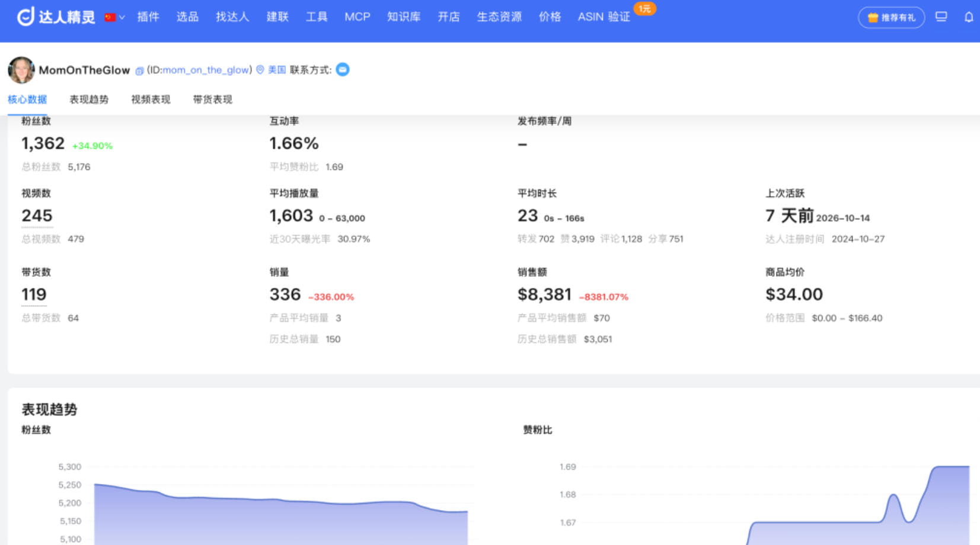
Task: Switch to the 带货表现 tab
Action: tap(212, 100)
